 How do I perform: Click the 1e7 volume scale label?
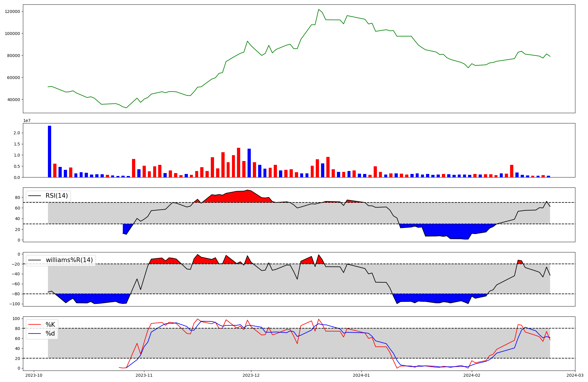click(27, 120)
